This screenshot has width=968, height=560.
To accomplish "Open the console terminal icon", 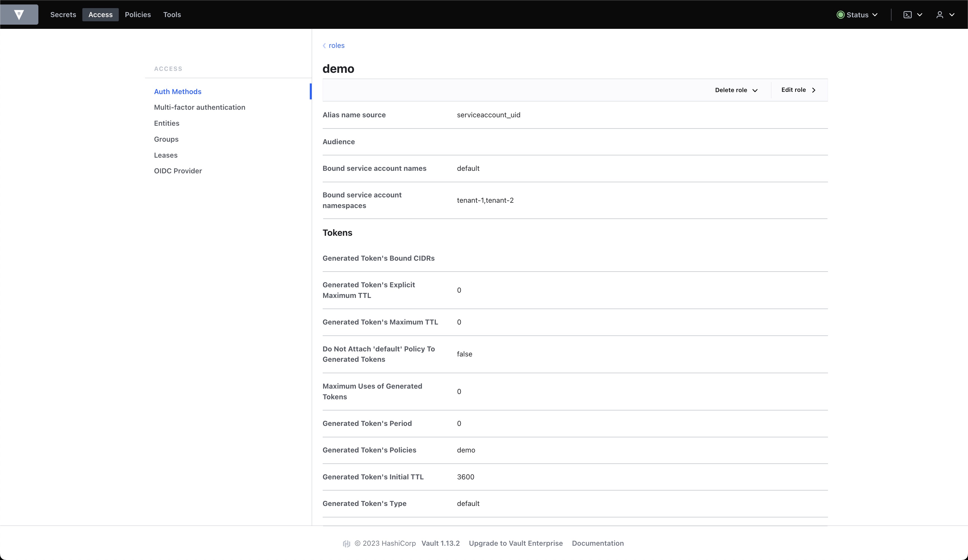I will [907, 15].
